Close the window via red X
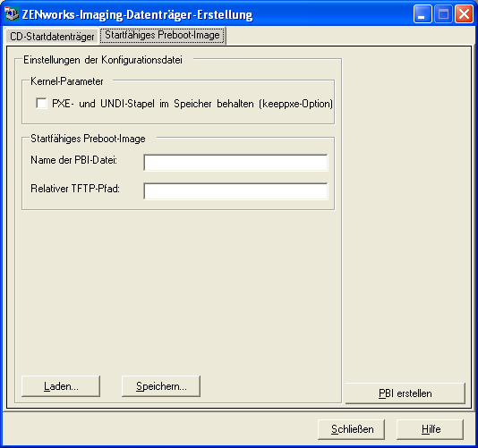Viewport: 478px width, 448px height. pyautogui.click(x=464, y=14)
